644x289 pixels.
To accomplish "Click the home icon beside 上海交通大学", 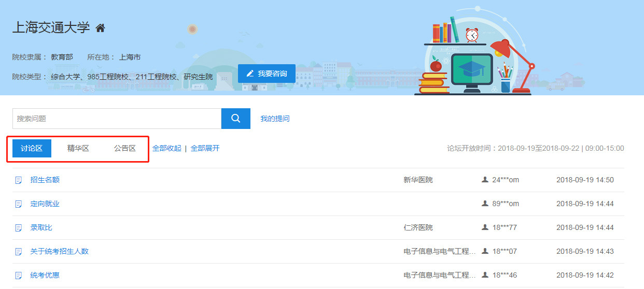I will (100, 28).
